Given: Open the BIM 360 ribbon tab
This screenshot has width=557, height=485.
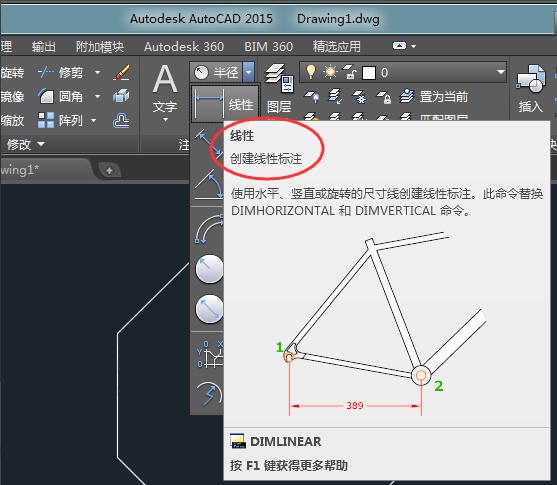Looking at the screenshot, I should (x=269, y=47).
